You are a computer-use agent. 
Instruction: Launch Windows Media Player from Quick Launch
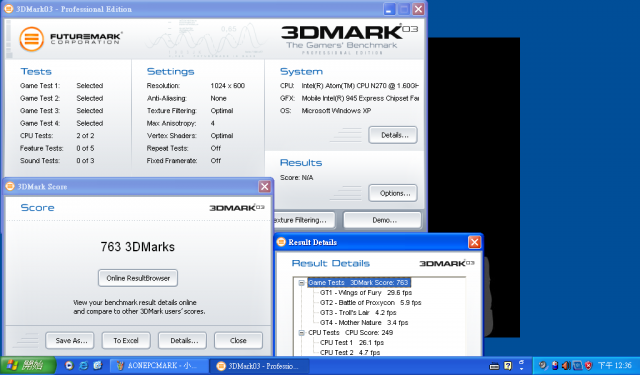69,366
